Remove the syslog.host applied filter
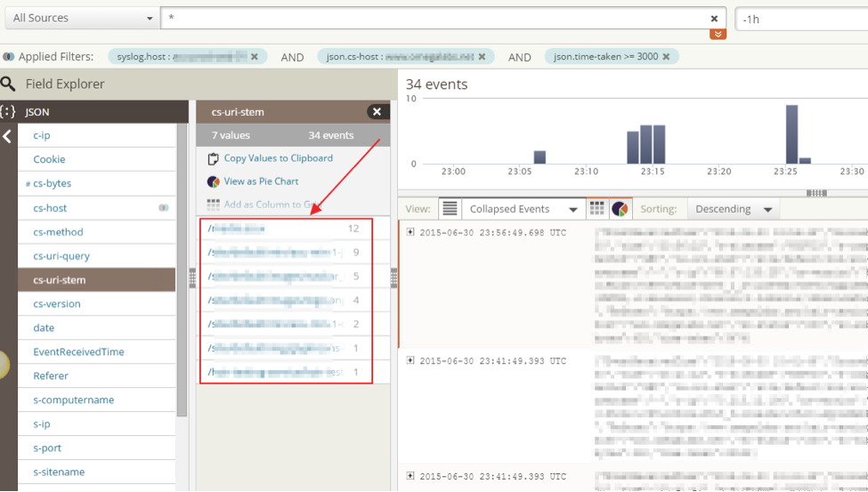The image size is (868, 492). click(254, 56)
